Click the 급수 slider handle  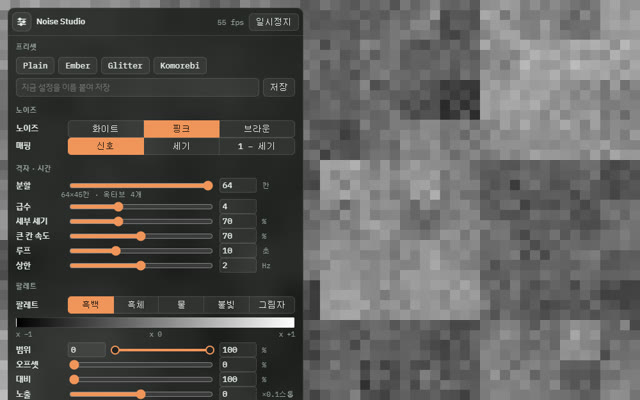tap(118, 207)
